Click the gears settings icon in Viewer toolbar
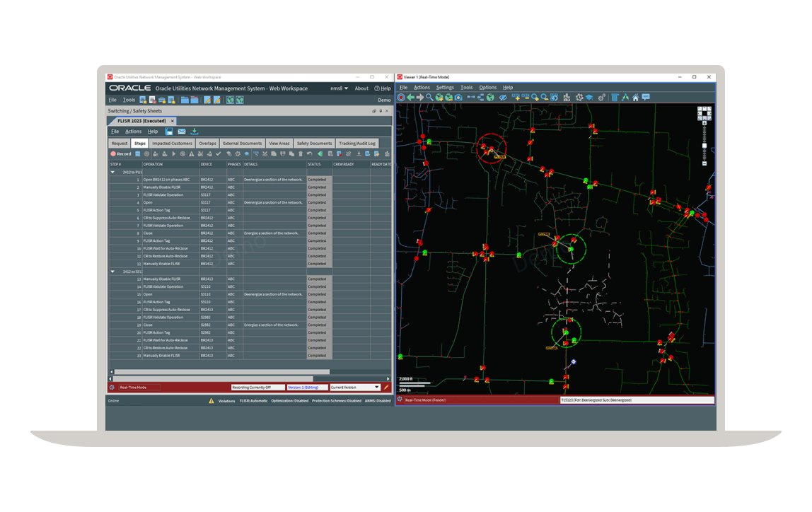This screenshot has width=812, height=512. (x=601, y=98)
